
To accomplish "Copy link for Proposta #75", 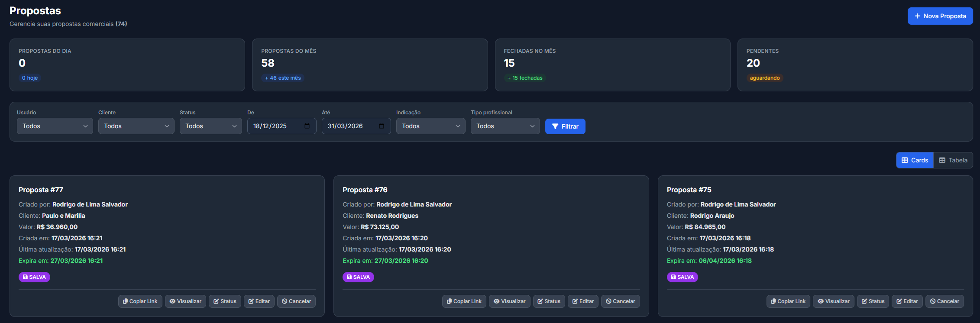I will pyautogui.click(x=788, y=301).
